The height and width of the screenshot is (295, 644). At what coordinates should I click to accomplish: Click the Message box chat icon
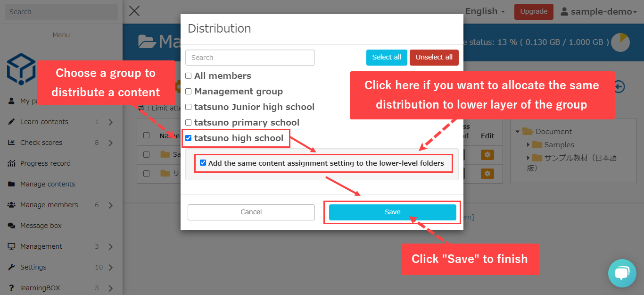pos(11,226)
